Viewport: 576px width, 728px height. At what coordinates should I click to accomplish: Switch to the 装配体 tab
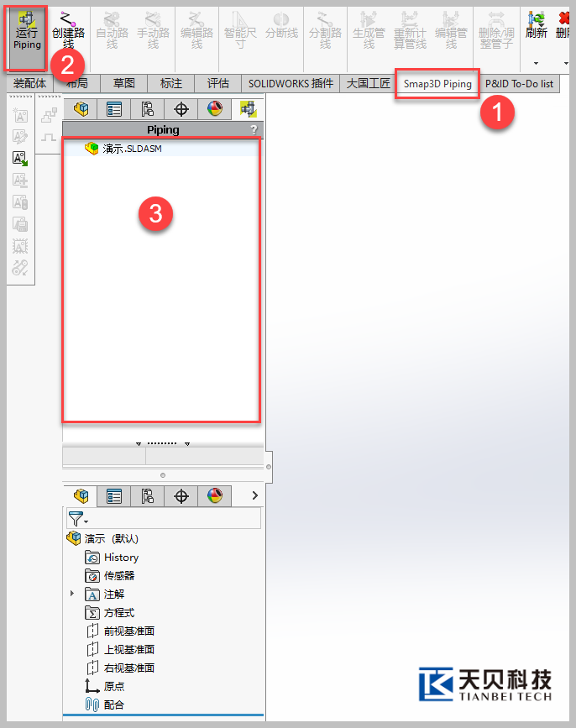pos(29,84)
